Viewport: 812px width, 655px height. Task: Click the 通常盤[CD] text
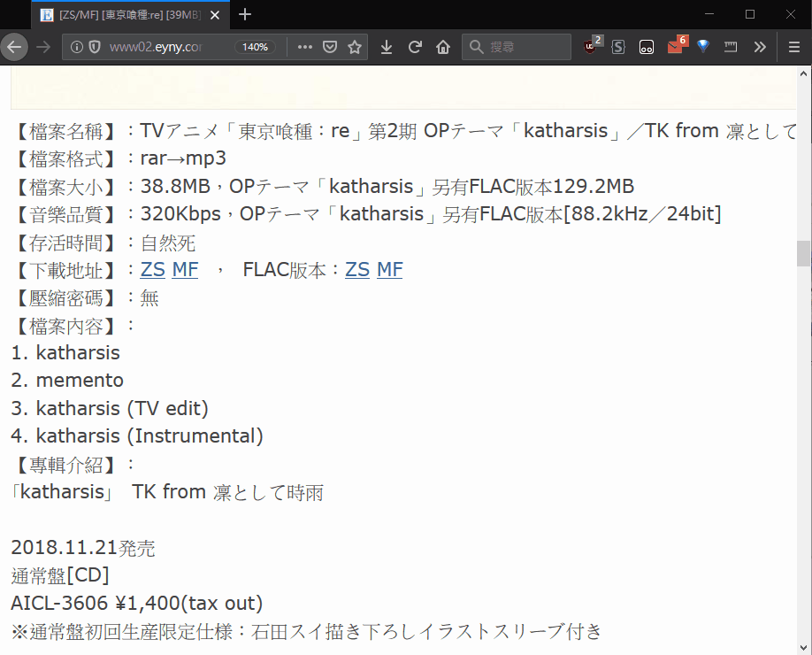point(60,575)
